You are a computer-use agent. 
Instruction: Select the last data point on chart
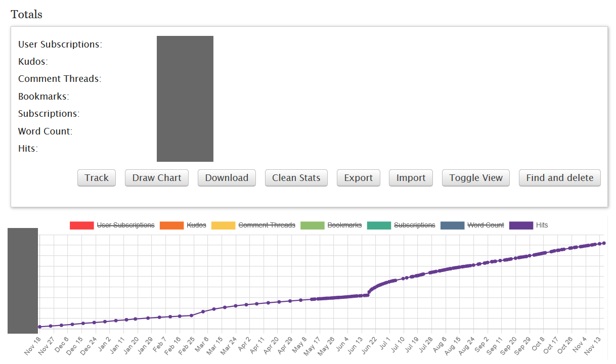click(604, 243)
